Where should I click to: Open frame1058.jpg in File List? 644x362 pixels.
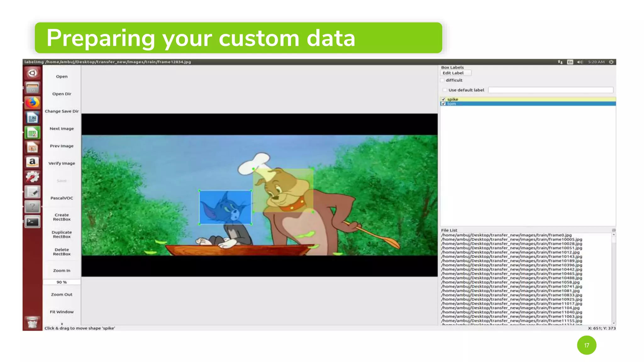pyautogui.click(x=510, y=282)
